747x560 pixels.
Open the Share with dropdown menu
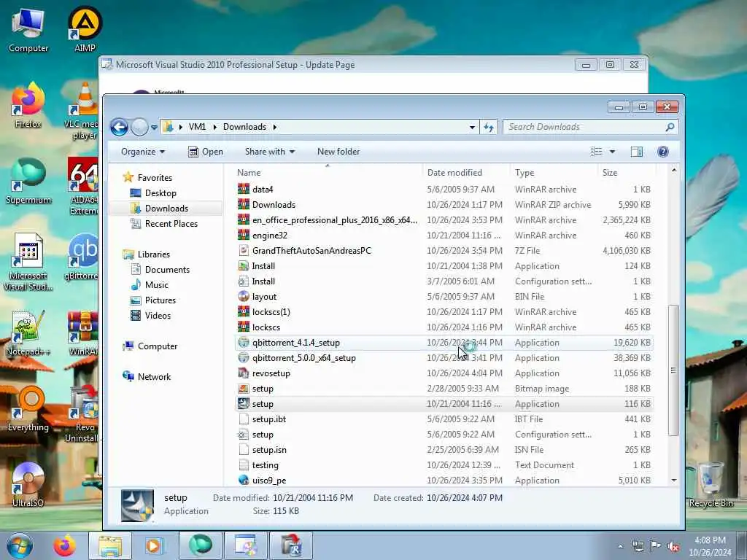click(270, 152)
